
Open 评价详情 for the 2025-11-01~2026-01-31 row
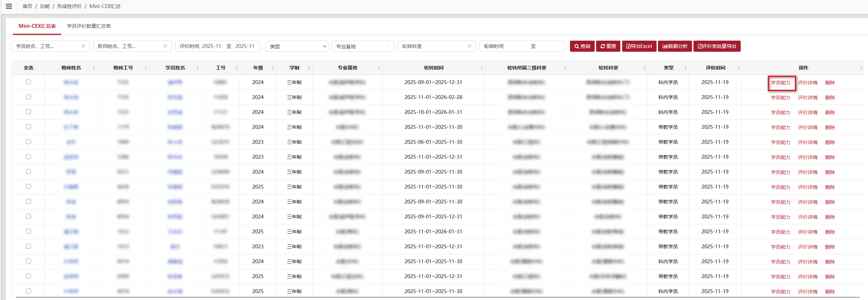807,232
